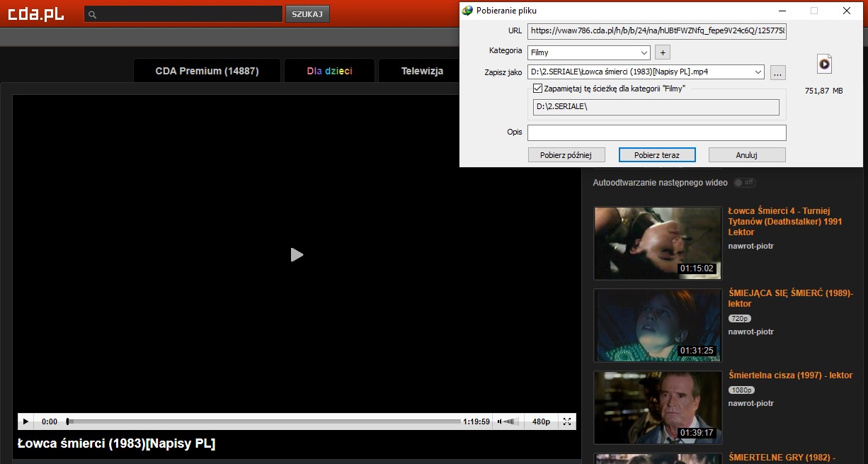
Task: Expand the Zapisz jako path dropdown
Action: (759, 72)
